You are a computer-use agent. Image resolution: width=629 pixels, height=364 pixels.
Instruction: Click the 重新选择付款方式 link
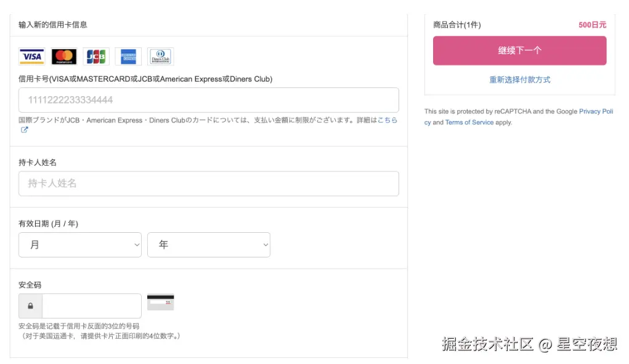pos(520,80)
